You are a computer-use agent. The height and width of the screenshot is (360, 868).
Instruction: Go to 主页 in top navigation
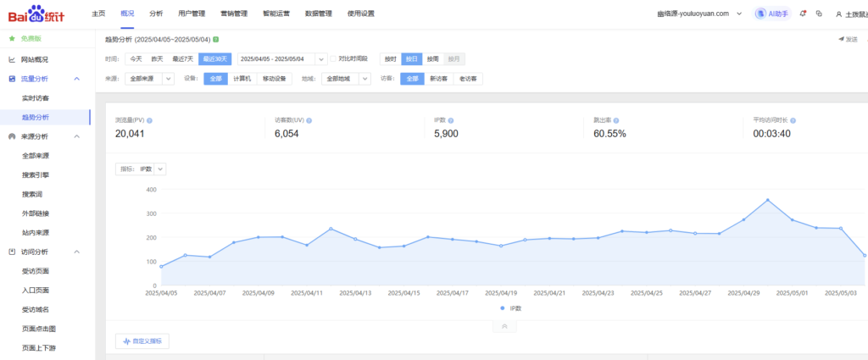coord(98,14)
